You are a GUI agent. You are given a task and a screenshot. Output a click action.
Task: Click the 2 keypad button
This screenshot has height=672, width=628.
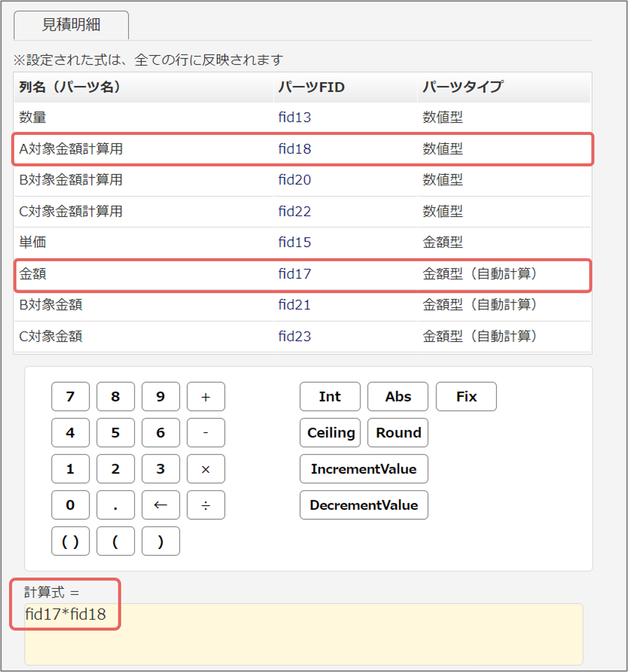pos(116,469)
